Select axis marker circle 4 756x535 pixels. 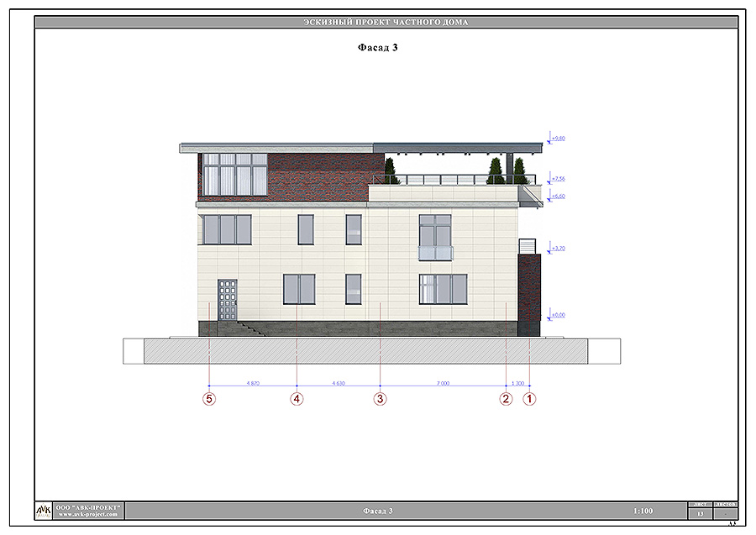297,399
